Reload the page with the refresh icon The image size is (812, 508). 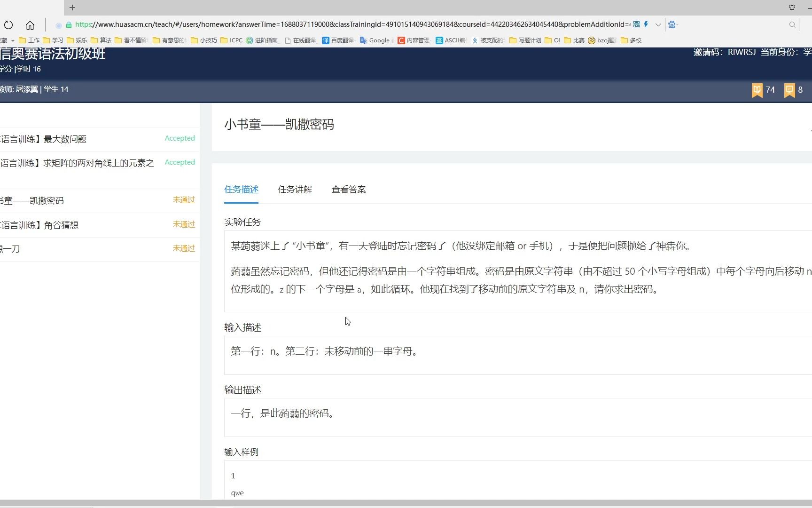[8, 25]
